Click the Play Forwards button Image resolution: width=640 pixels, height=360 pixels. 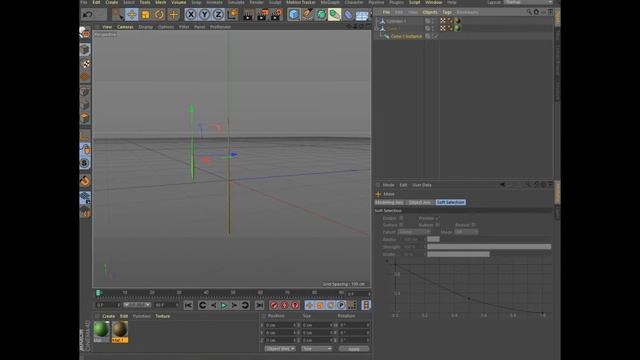point(224,305)
